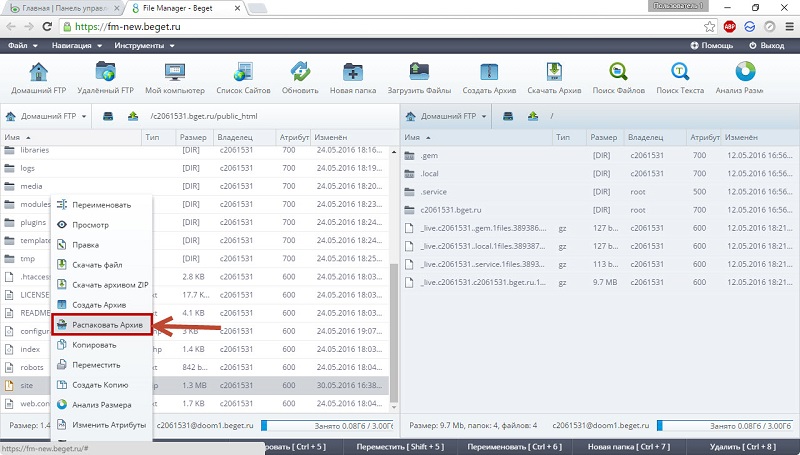Click the left panel disk usage bar
This screenshot has height=455, width=800.
(x=328, y=425)
